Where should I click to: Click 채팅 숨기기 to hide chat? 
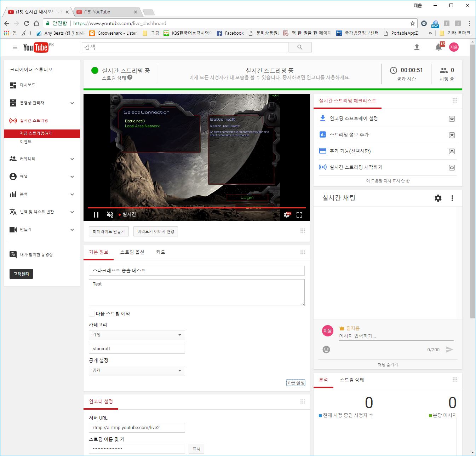388,365
